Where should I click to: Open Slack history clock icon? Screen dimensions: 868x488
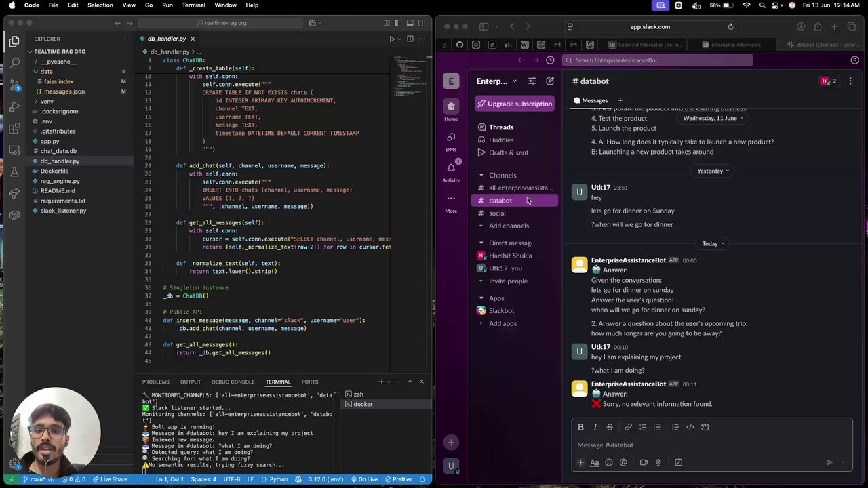[x=550, y=60]
